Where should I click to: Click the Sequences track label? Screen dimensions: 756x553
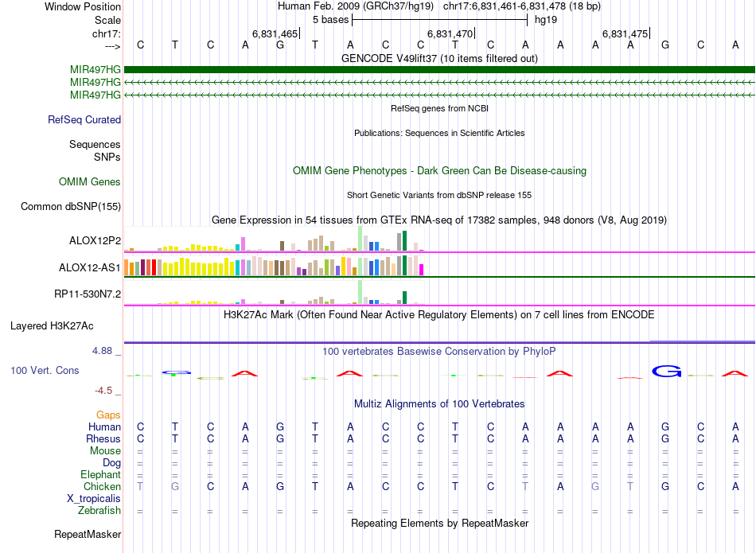point(95,144)
